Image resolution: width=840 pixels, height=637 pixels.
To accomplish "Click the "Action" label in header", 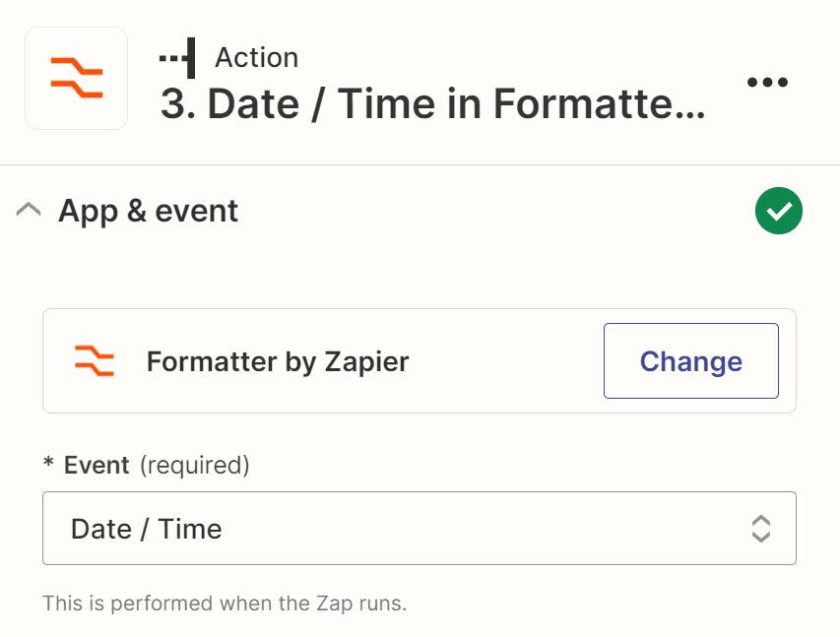I will [x=256, y=58].
